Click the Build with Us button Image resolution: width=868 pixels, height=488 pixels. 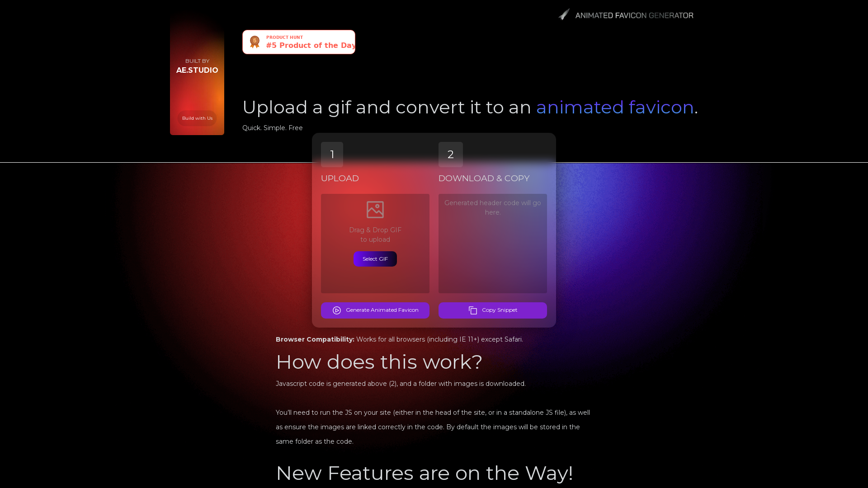pos(197,118)
